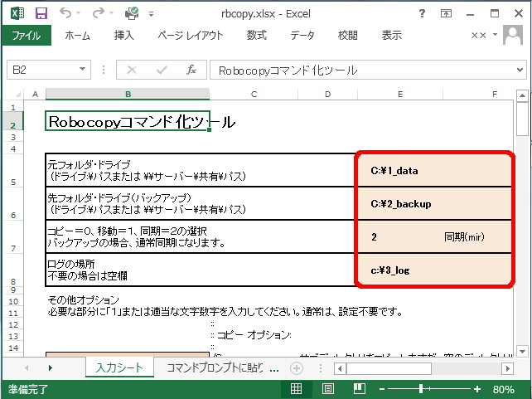Select the ログの場所 description cell
The width and height of the screenshot is (532, 399).
pyautogui.click(x=201, y=270)
